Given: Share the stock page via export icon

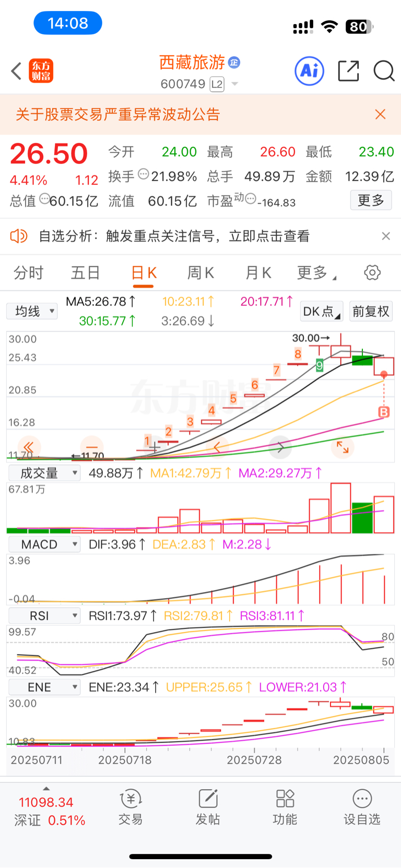Looking at the screenshot, I should (x=349, y=71).
